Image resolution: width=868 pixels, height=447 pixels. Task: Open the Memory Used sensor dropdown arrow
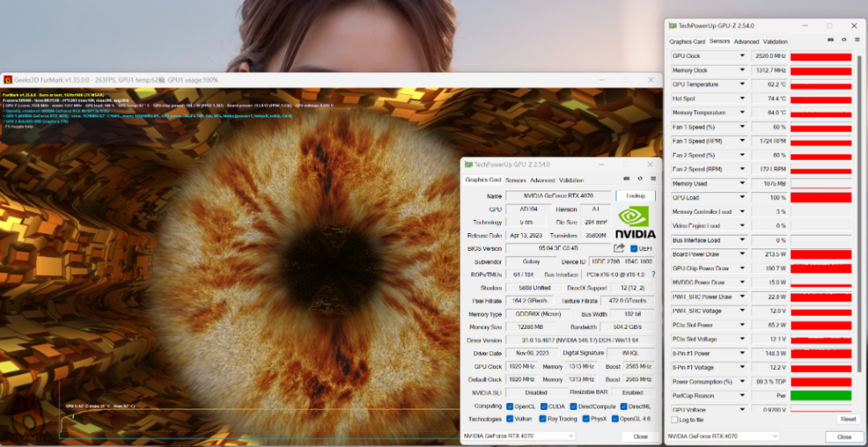742,183
